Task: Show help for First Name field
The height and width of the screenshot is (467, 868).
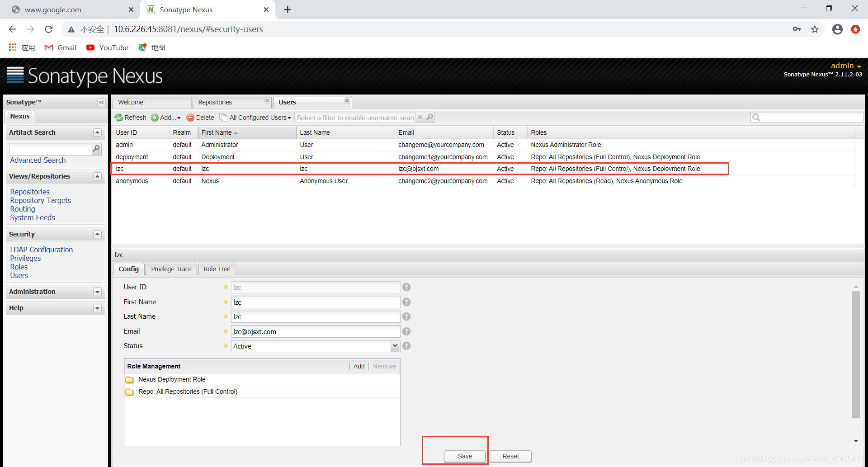Action: point(406,302)
